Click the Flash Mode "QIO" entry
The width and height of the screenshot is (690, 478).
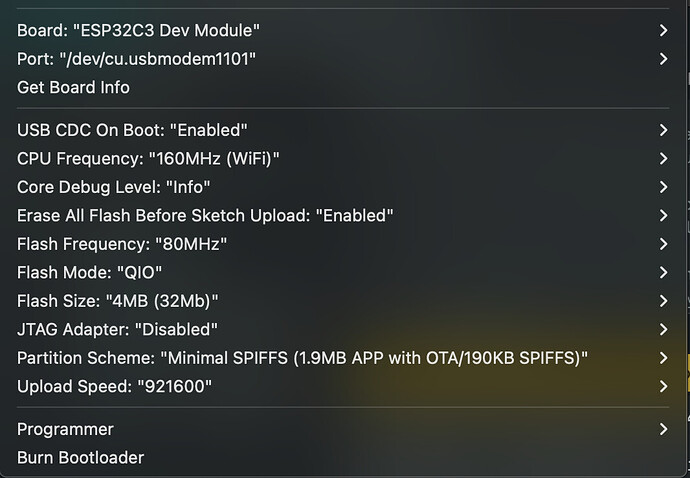point(90,272)
